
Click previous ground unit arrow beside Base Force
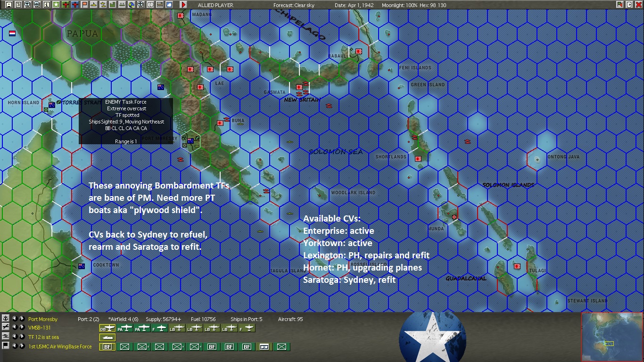15,346
